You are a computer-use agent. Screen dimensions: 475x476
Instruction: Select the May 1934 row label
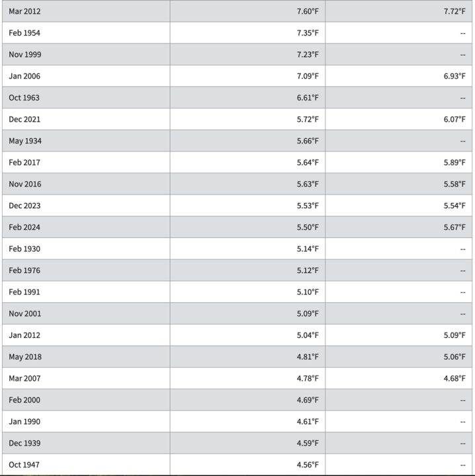[25, 141]
